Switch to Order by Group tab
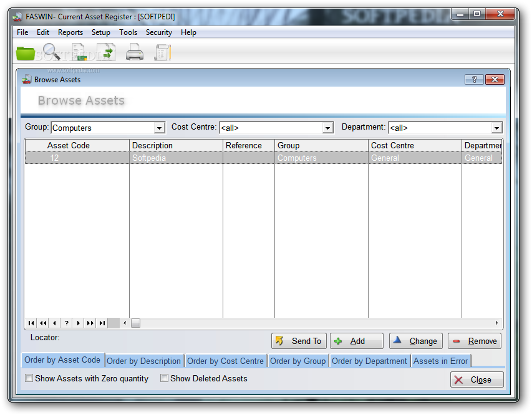 (x=297, y=361)
